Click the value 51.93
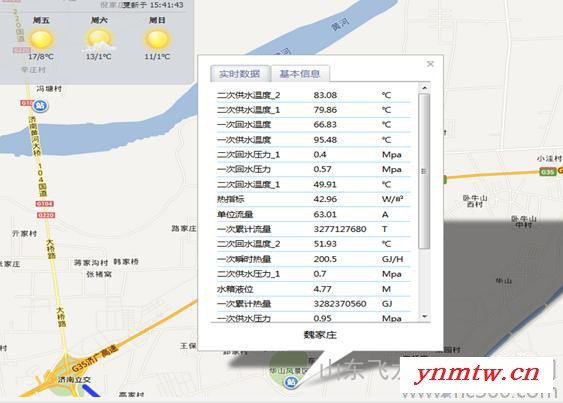563x403 pixels. [x=325, y=244]
